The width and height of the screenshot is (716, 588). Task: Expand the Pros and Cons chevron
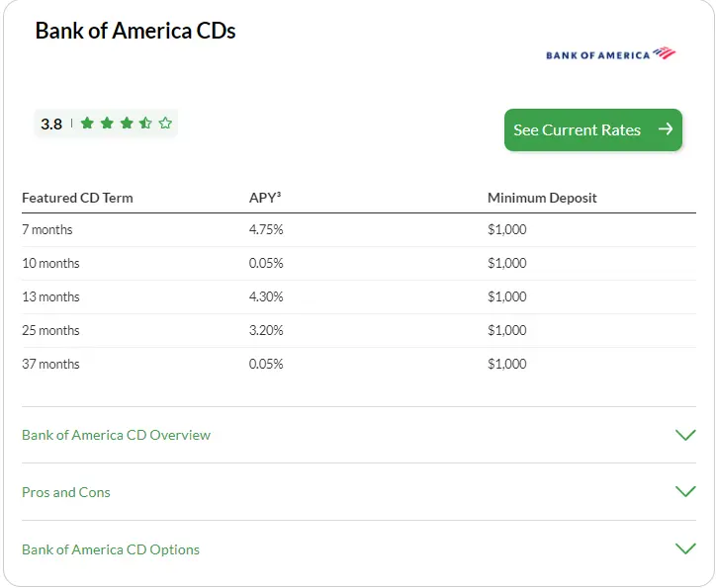(685, 491)
